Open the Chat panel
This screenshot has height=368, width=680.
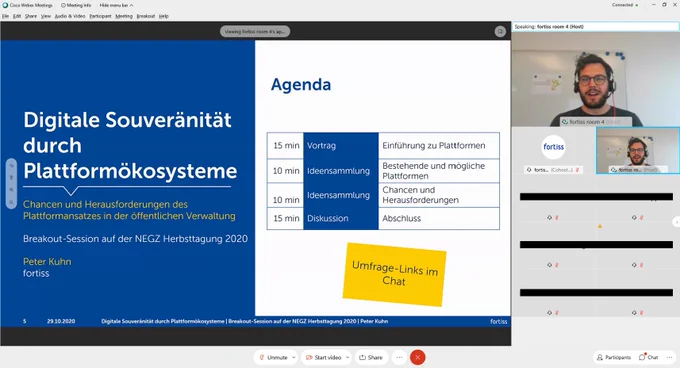coord(649,358)
